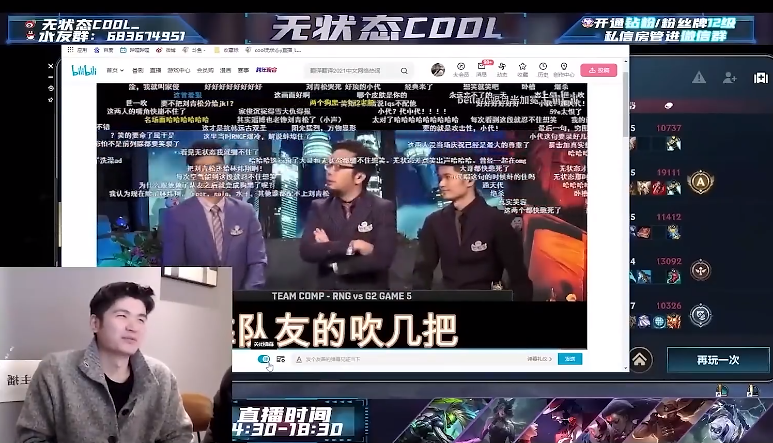773x443 pixels.
Task: Open the 历史 history clock icon
Action: (543, 70)
